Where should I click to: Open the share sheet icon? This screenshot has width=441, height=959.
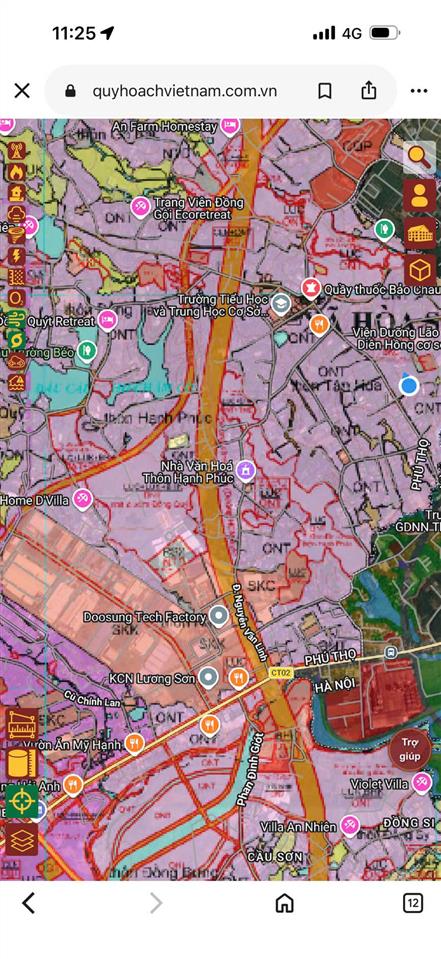coord(368,90)
